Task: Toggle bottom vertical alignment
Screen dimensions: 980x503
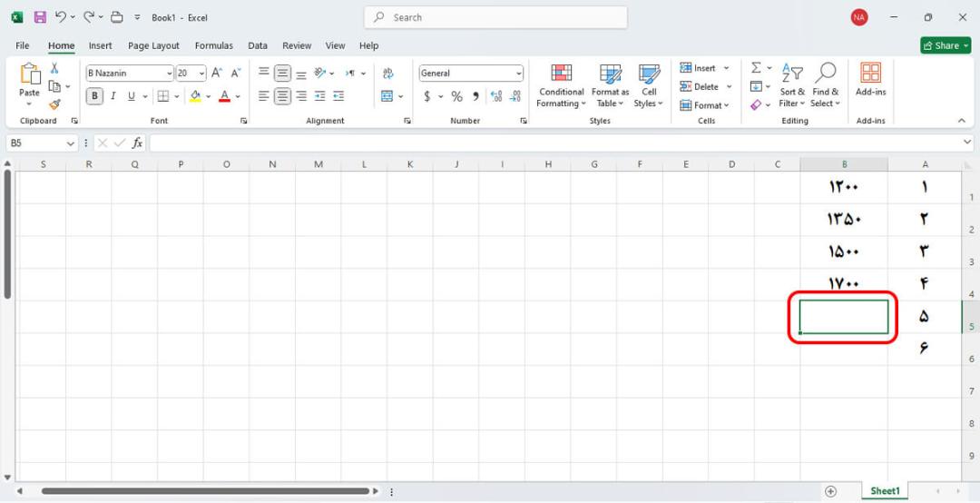Action: point(301,74)
